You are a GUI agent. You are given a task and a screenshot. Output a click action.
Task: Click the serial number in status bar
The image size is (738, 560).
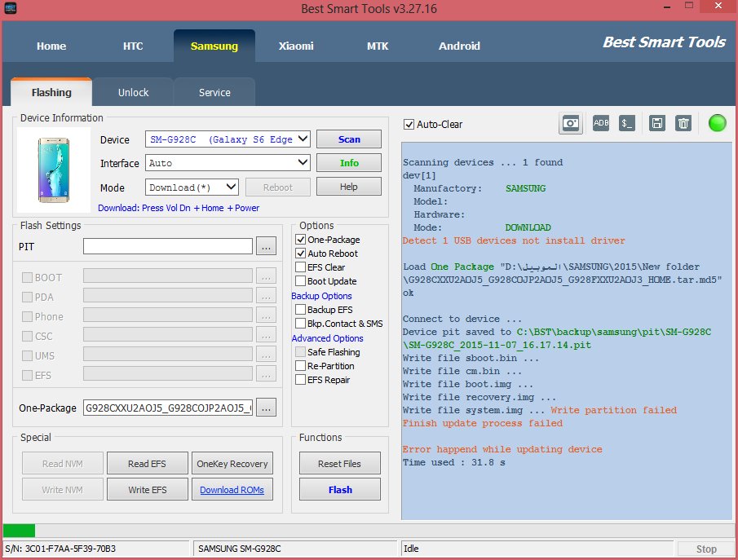click(x=60, y=549)
